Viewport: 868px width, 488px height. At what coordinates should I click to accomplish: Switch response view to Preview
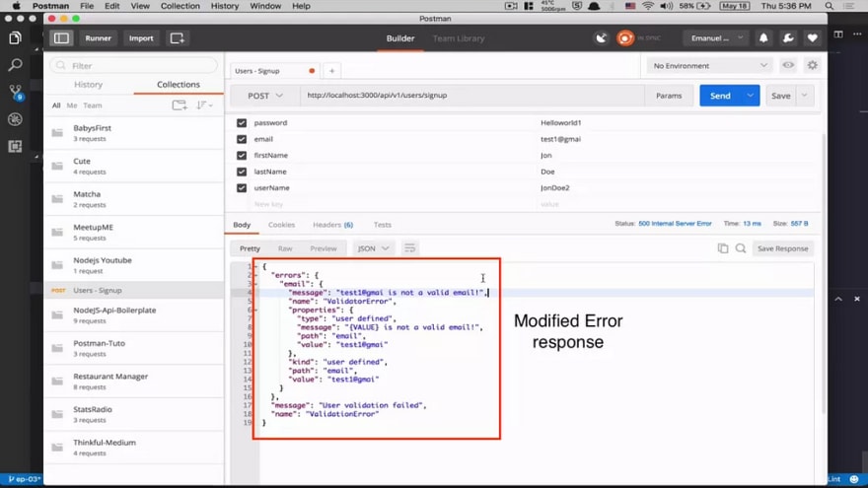[324, 248]
